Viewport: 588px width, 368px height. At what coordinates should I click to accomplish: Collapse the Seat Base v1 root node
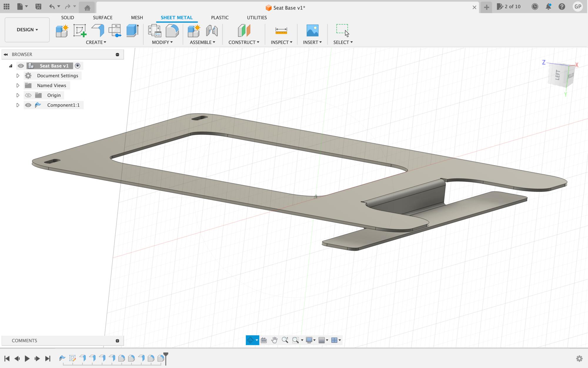(x=11, y=66)
